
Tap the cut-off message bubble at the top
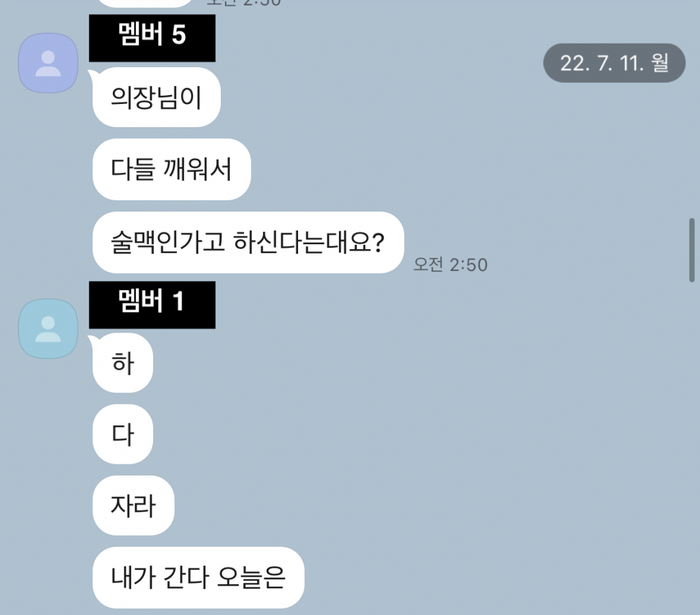coord(145,3)
